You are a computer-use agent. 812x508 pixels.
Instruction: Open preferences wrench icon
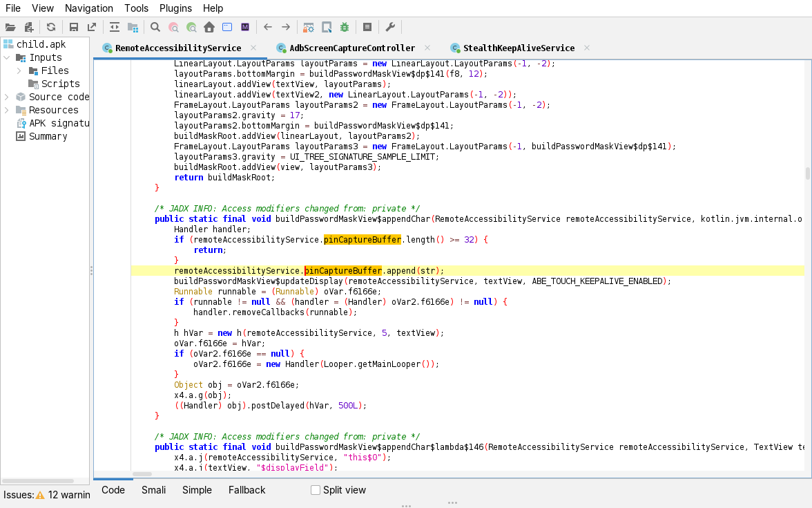[391, 27]
